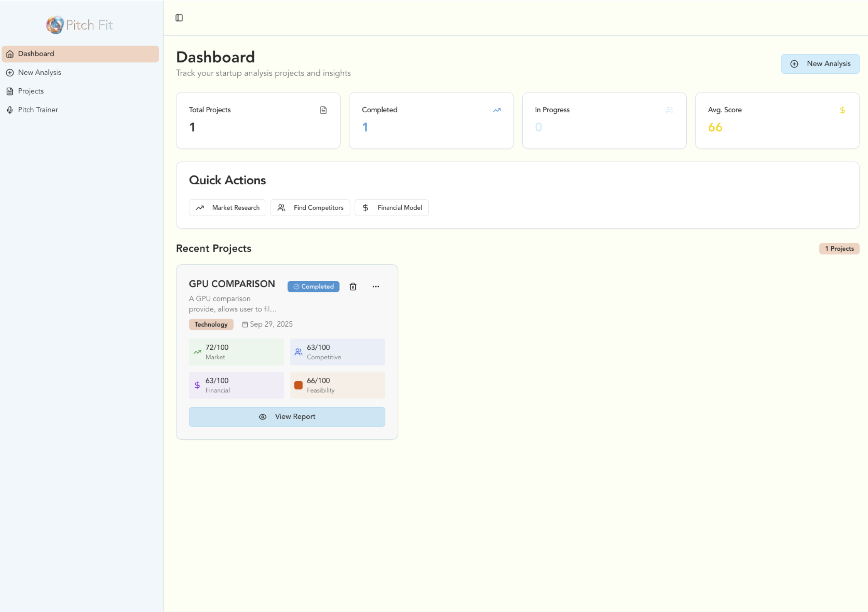Screen dimensions: 868x612
Task: Click the New Analysis button at top right
Action: [820, 64]
